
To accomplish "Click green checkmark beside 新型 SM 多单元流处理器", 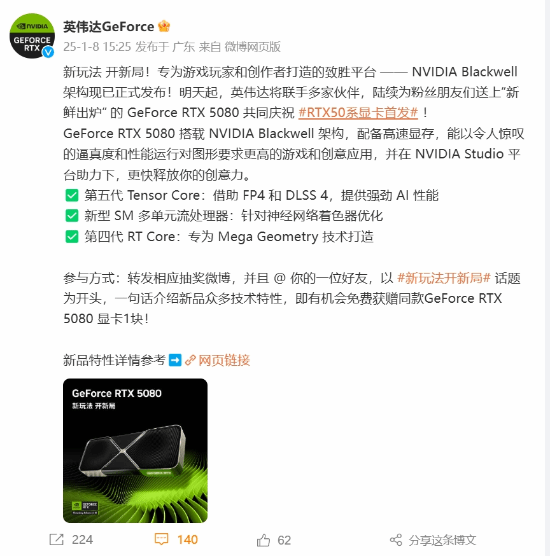I will coord(72,216).
